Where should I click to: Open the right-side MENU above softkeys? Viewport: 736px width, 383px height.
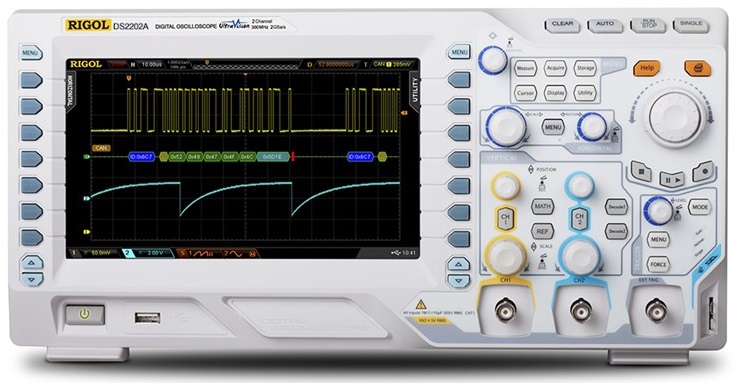459,53
